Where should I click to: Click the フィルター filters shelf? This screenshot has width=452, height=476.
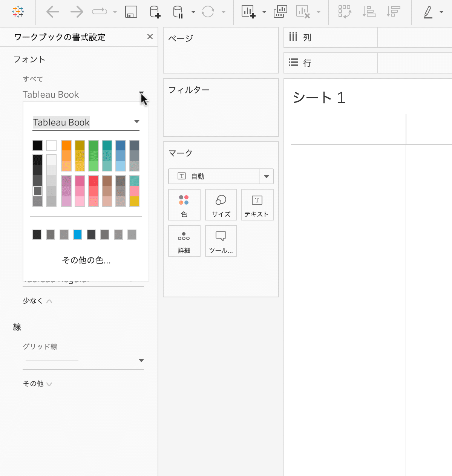[221, 107]
